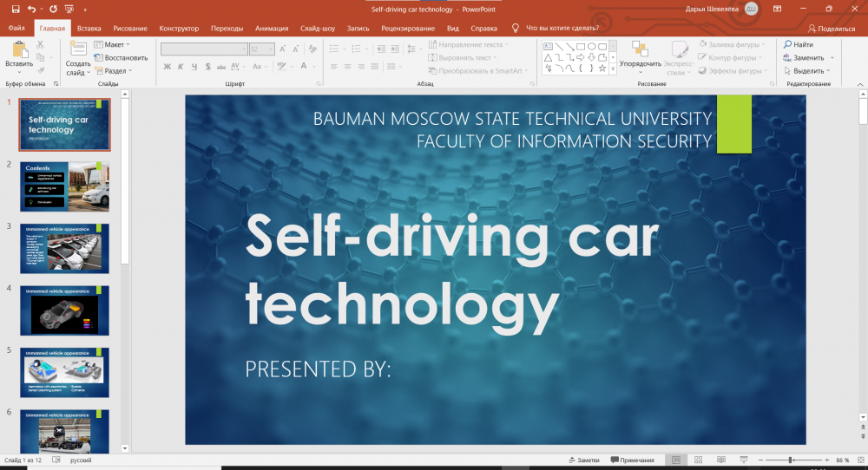Click the Copy icon in clipboard group
This screenshot has height=470, width=868.
[41, 57]
